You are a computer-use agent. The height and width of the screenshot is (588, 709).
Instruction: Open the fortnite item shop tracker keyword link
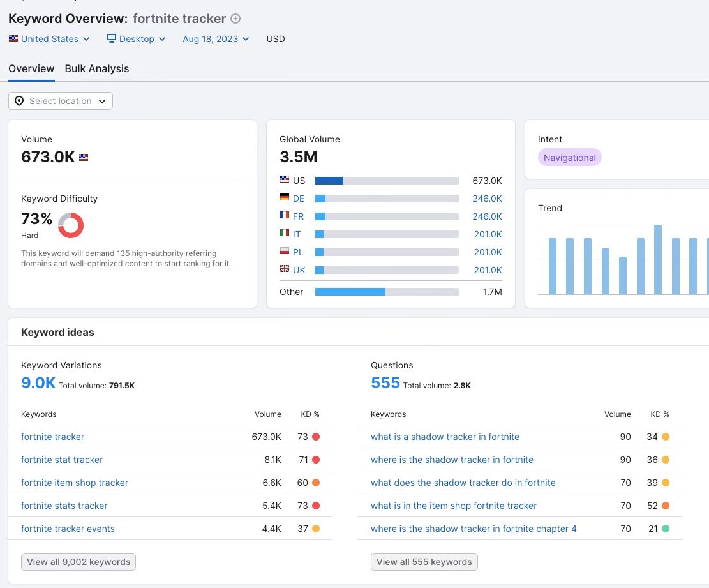click(x=75, y=483)
